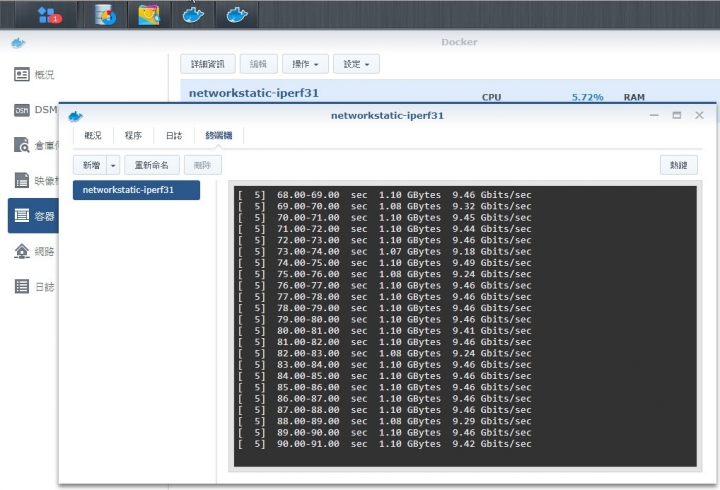The width and height of the screenshot is (720, 490).
Task: Open DSM section in Docker sidebar
Action: [x=36, y=110]
